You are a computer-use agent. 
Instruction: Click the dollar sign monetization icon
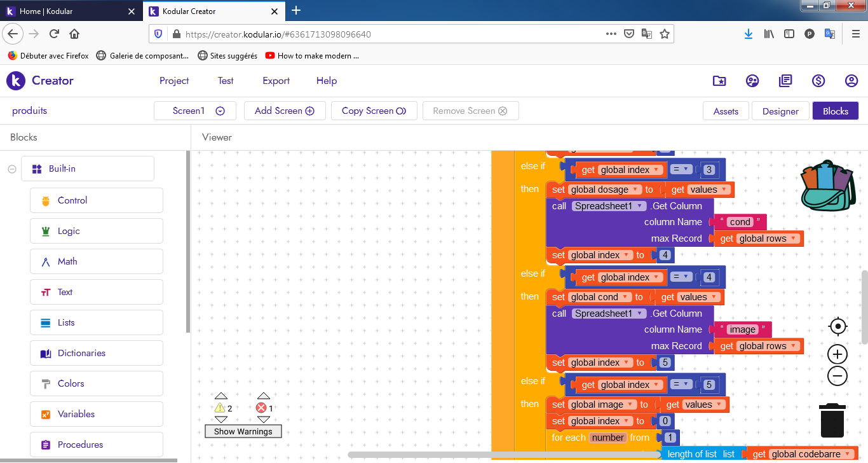point(818,81)
